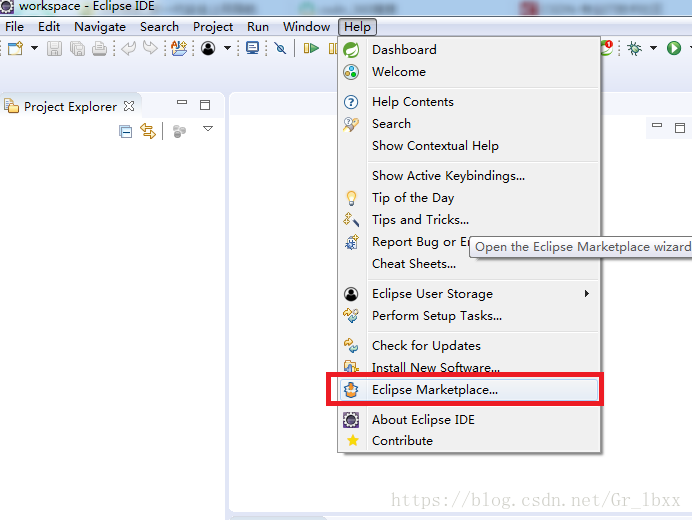This screenshot has height=520, width=692.
Task: Maximize the Project Explorer panel
Action: pos(205,105)
